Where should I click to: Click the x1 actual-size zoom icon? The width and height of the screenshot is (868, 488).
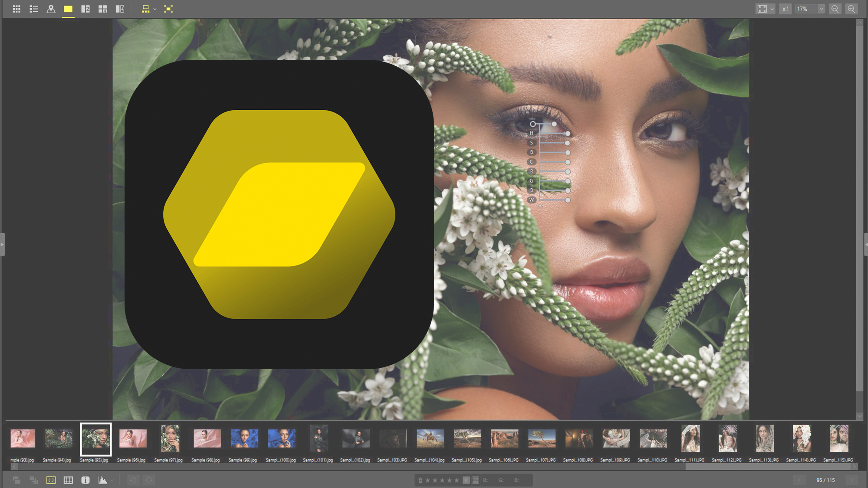(785, 9)
